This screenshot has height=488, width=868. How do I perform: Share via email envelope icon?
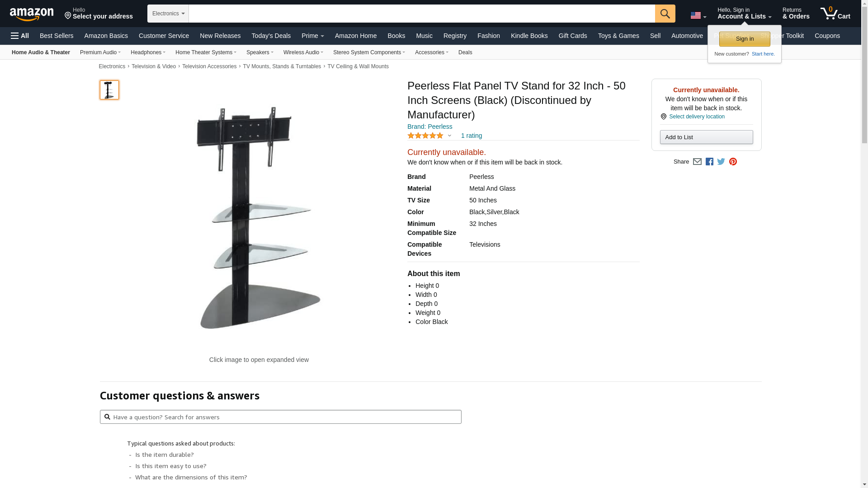tap(697, 162)
